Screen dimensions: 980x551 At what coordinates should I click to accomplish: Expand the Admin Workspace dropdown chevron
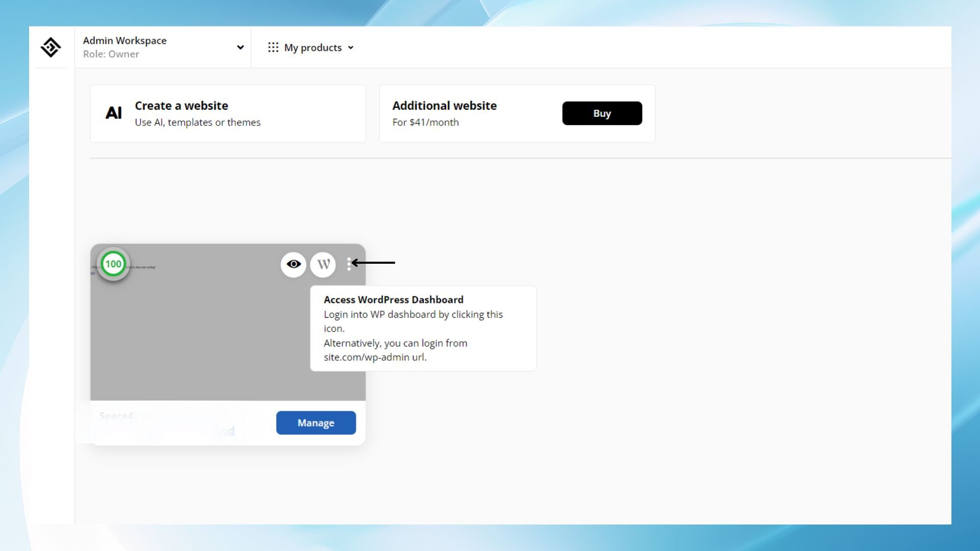(240, 47)
